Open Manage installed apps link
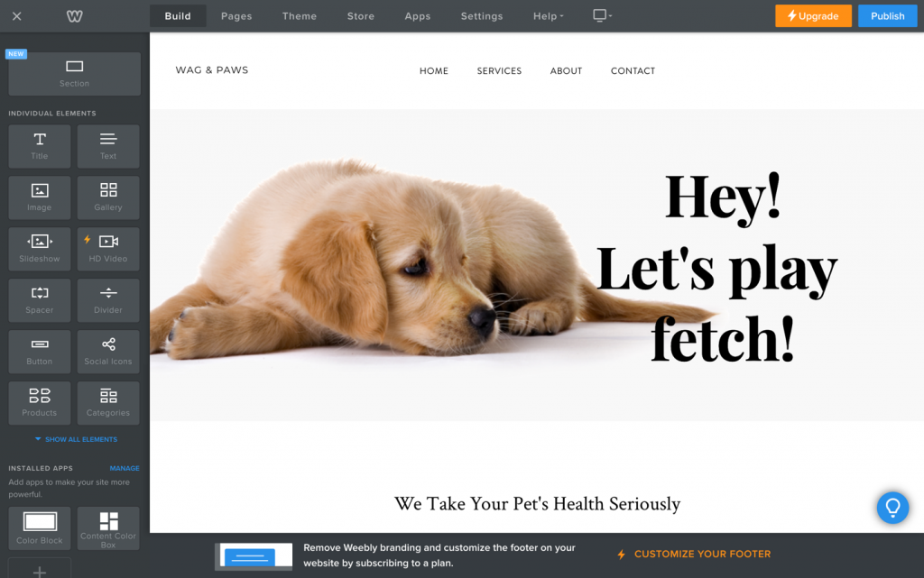The image size is (924, 578). click(x=125, y=468)
